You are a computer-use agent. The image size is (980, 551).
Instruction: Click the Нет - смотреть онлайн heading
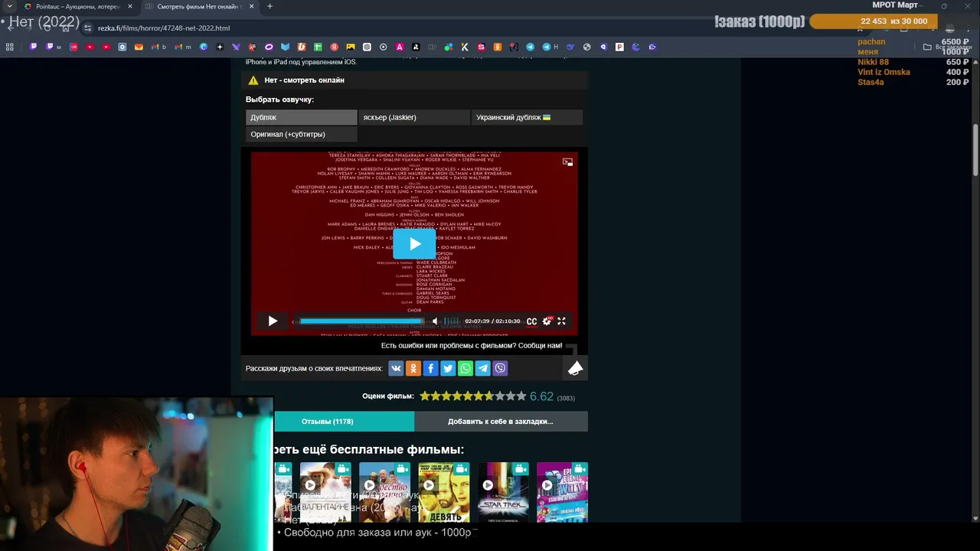(x=304, y=80)
